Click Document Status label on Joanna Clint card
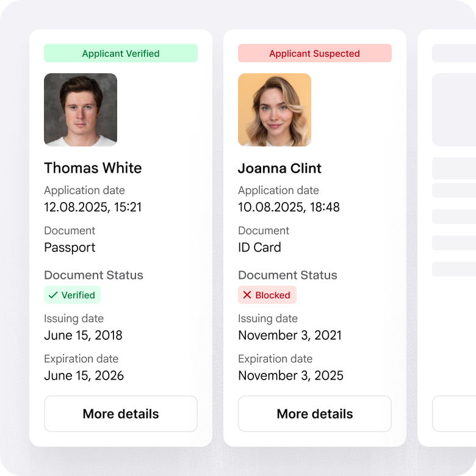 tap(287, 275)
